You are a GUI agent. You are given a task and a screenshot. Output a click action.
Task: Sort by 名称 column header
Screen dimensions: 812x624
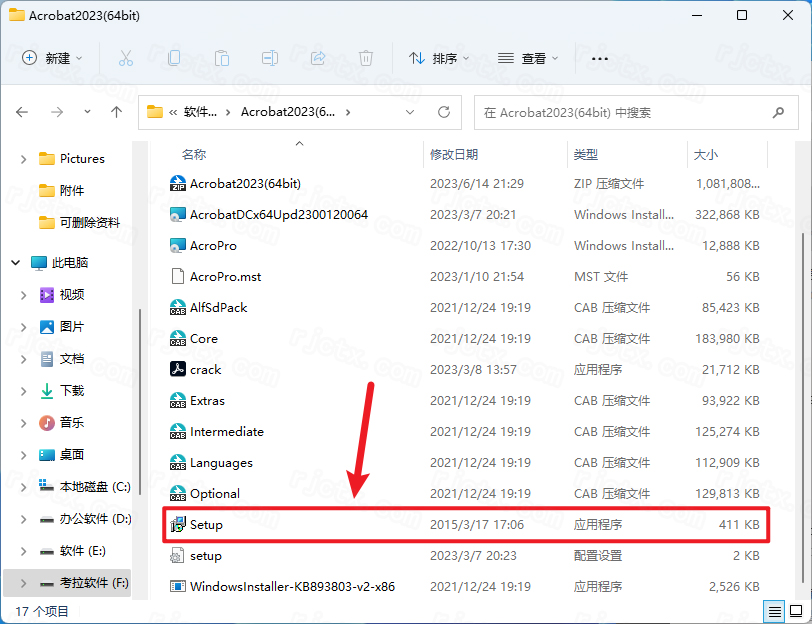tap(194, 154)
